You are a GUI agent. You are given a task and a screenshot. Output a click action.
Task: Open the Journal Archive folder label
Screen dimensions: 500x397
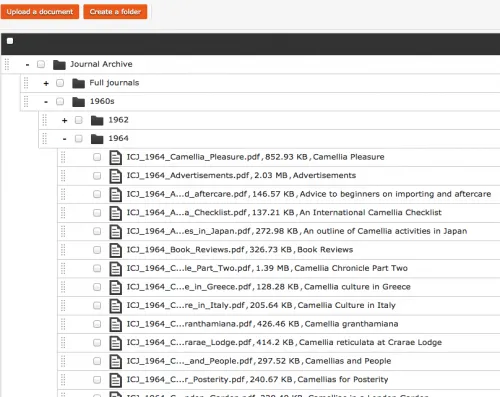(x=101, y=64)
